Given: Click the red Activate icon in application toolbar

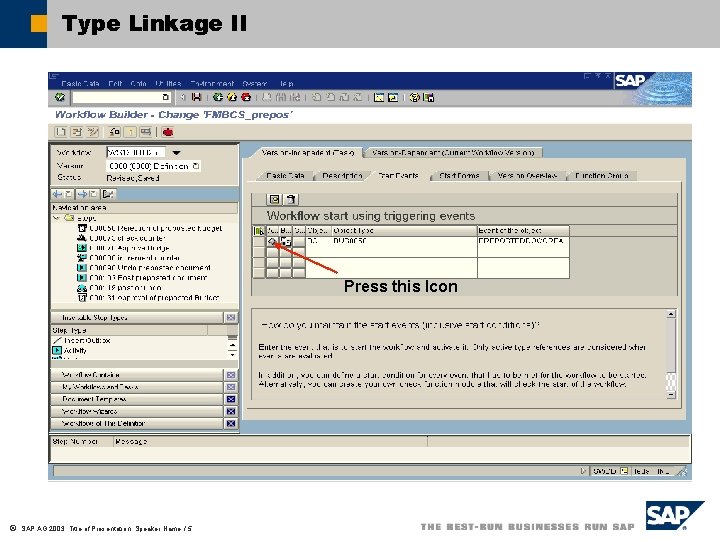Looking at the screenshot, I should click(168, 132).
